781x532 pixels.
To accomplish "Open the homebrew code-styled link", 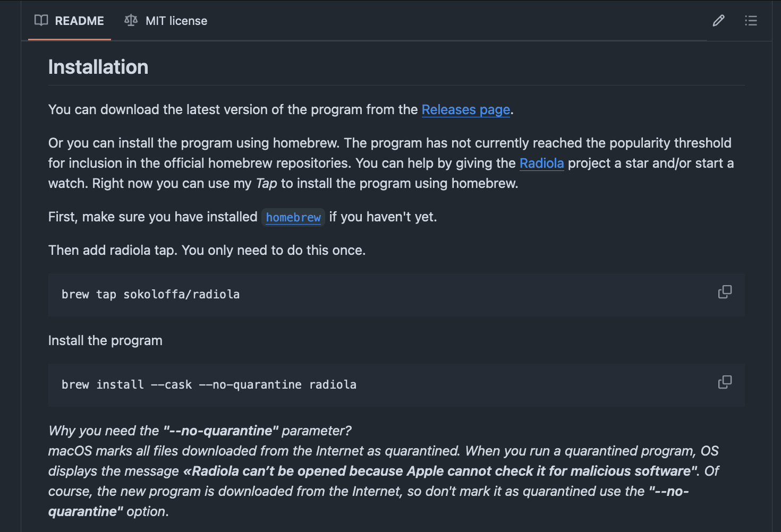I will pyautogui.click(x=293, y=218).
